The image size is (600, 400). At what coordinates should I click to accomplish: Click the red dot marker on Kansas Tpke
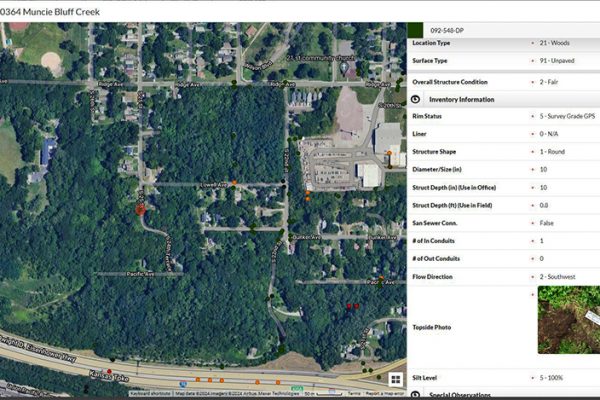(109, 371)
